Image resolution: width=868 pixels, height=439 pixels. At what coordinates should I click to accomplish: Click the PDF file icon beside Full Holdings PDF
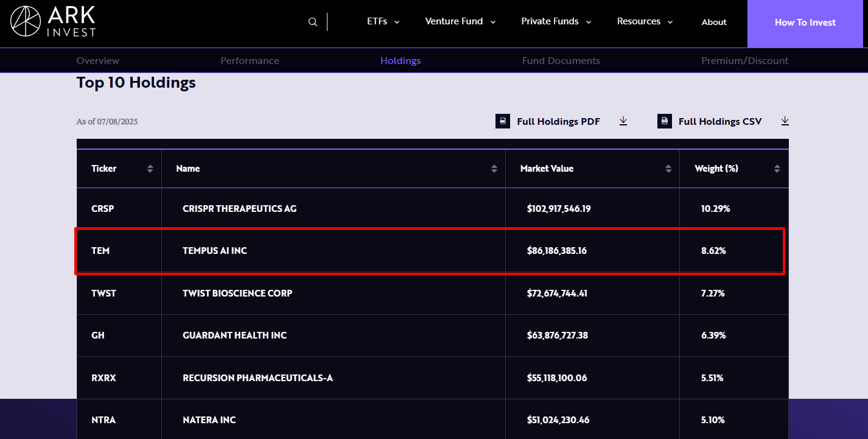pyautogui.click(x=503, y=121)
